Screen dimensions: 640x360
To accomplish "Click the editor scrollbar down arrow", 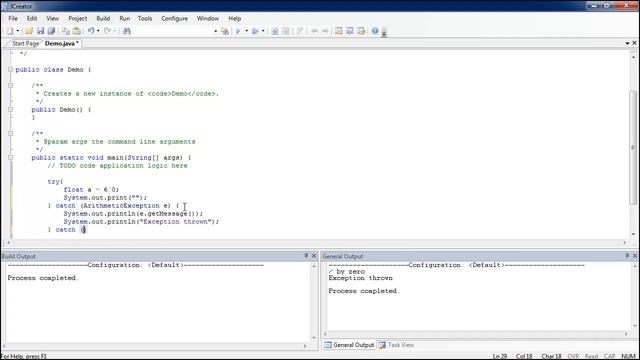I will point(633,234).
